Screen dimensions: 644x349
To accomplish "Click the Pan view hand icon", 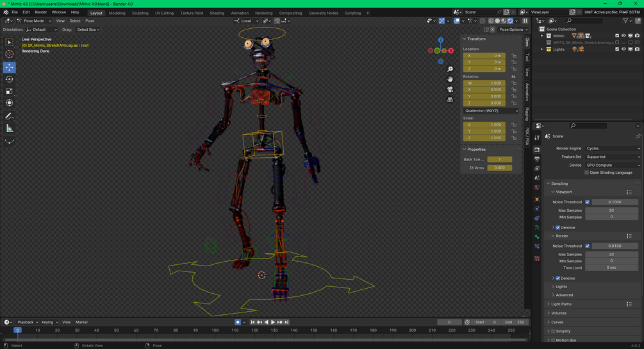I will point(450,79).
